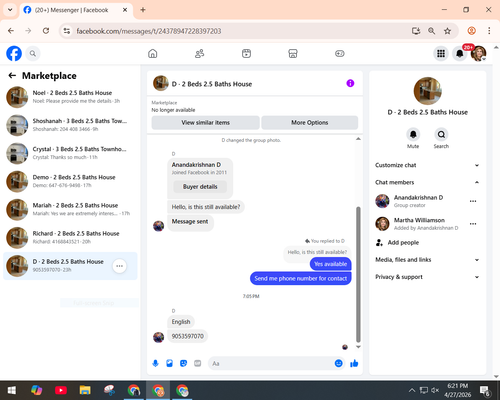The height and width of the screenshot is (400, 500).
Task: Go back using the Marketplace back arrow
Action: [12, 76]
